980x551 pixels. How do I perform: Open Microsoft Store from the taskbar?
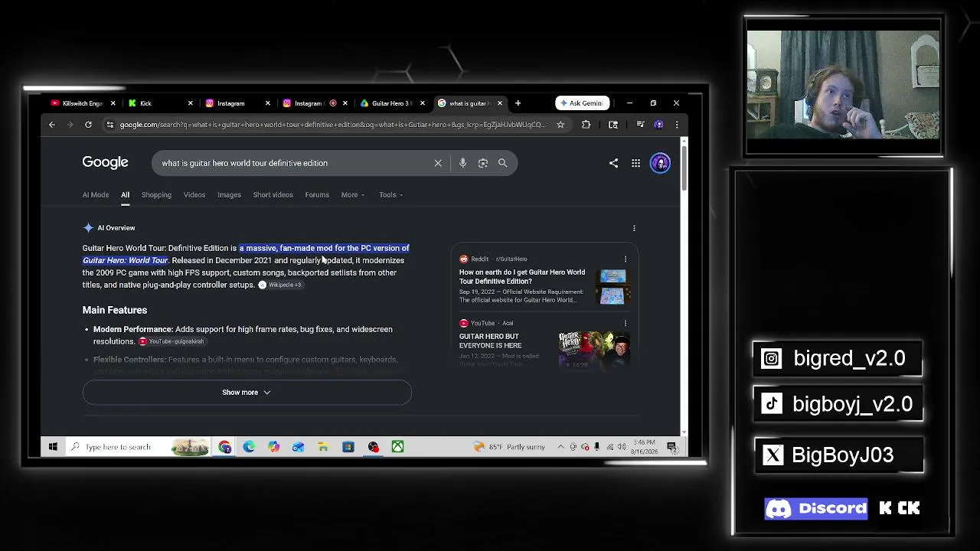tap(348, 447)
